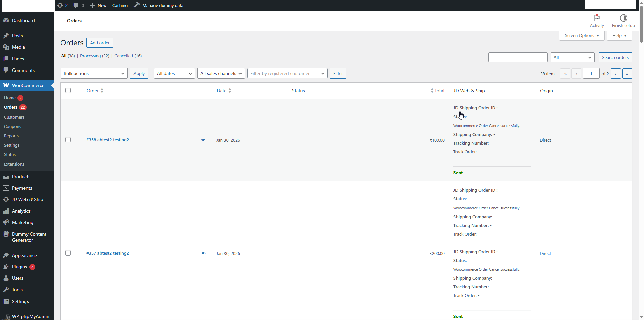This screenshot has height=320, width=644.
Task: Click the Analytics bar chart icon
Action: (6, 211)
